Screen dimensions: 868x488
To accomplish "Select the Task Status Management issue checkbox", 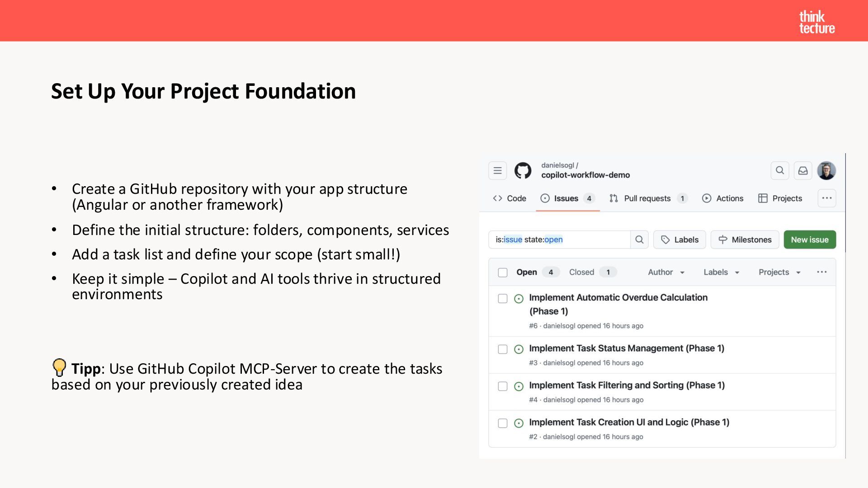I will pos(503,349).
